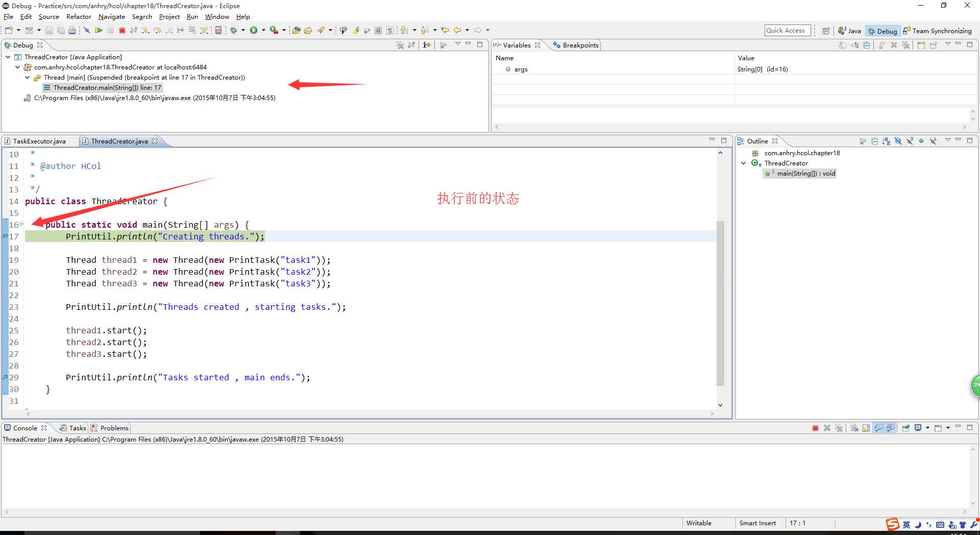Select main(String[]) : void in Outline
This screenshot has height=535, width=980.
pos(800,174)
